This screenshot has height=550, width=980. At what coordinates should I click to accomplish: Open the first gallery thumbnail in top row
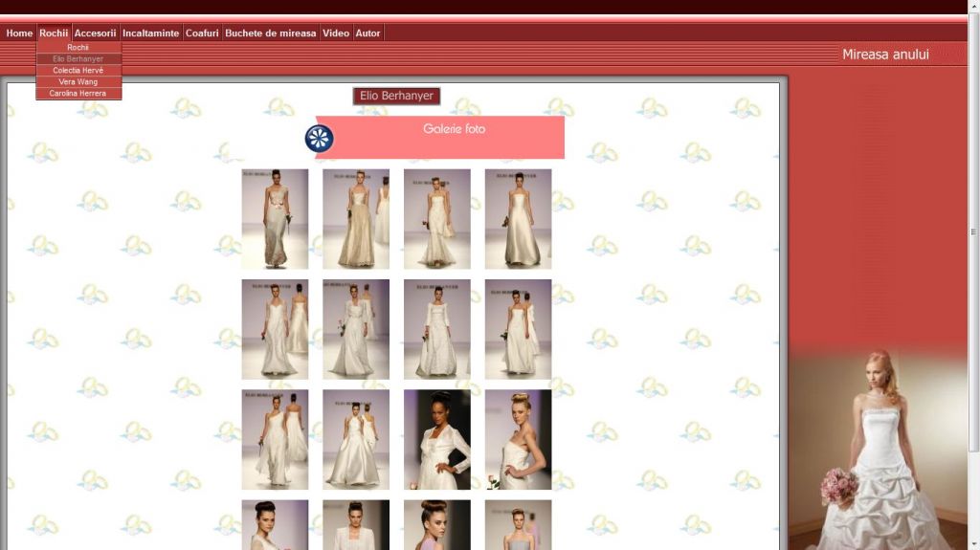click(275, 219)
